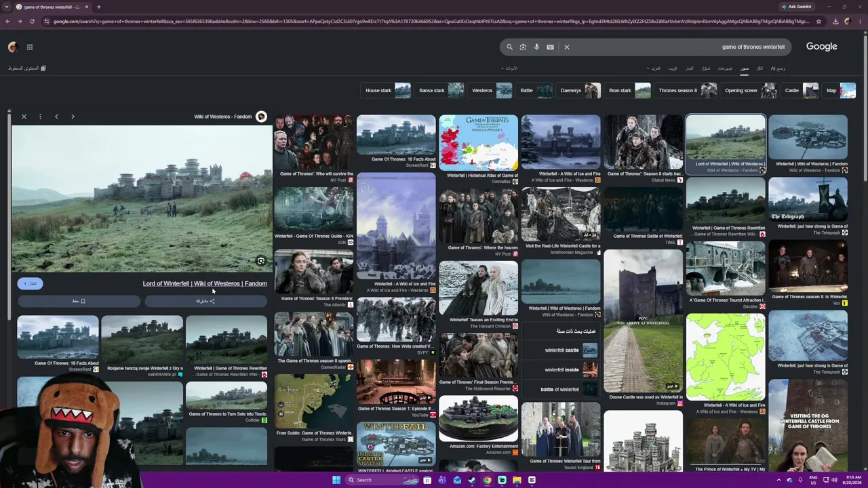
Task: Navigate back in the browser
Action: click(7, 22)
